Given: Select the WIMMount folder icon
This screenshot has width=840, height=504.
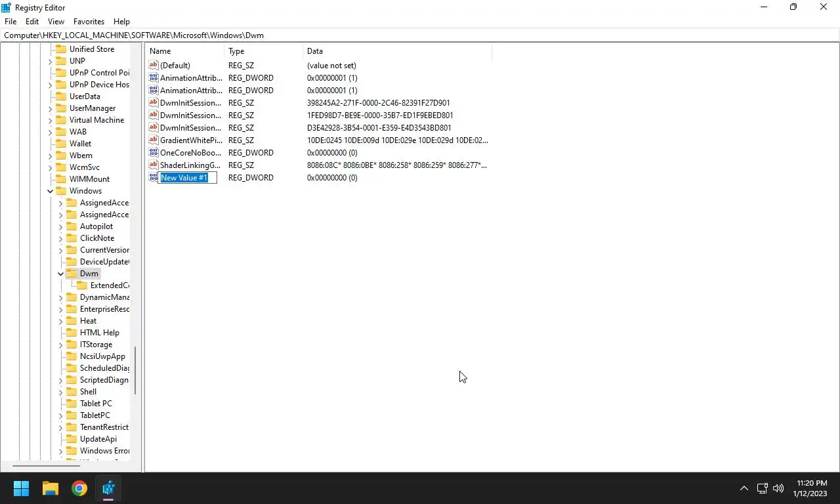Looking at the screenshot, I should coord(61,179).
